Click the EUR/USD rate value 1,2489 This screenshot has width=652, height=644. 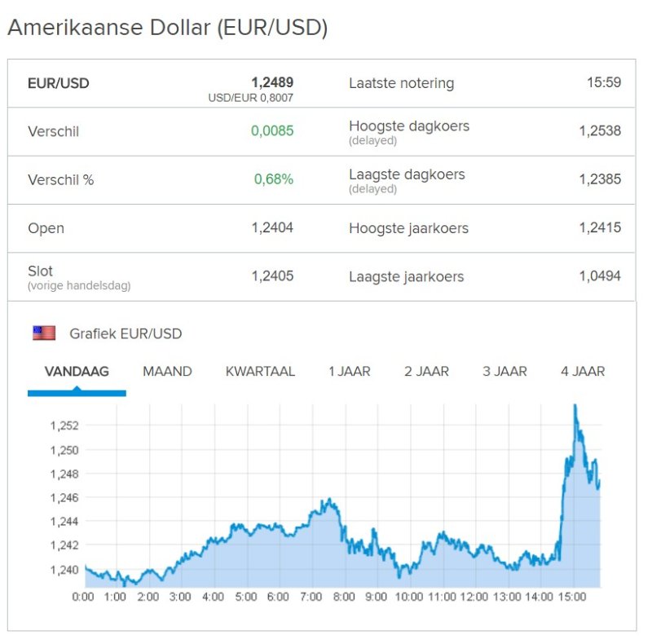pos(272,82)
